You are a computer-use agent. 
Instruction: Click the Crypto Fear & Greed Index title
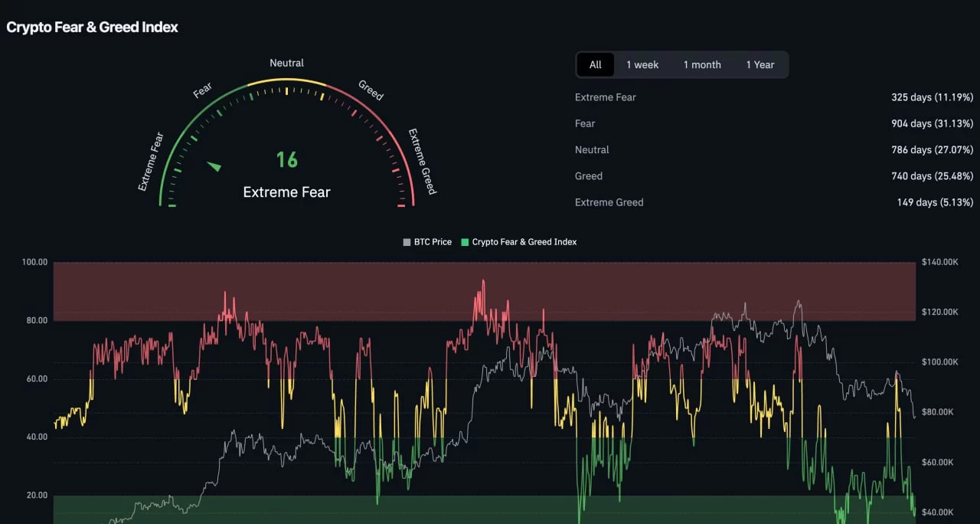click(x=93, y=28)
